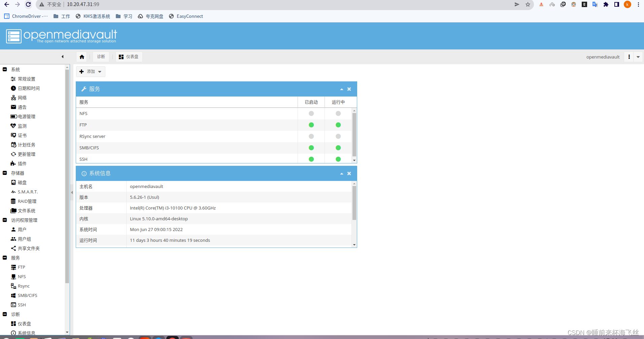
Task: Open 系统信息 in the sidebar tree
Action: pyautogui.click(x=23, y=333)
